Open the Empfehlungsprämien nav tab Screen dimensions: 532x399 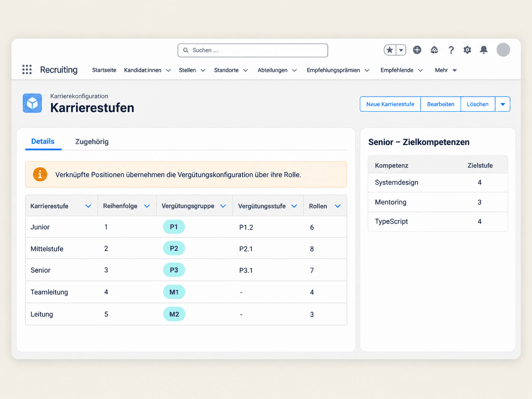333,70
